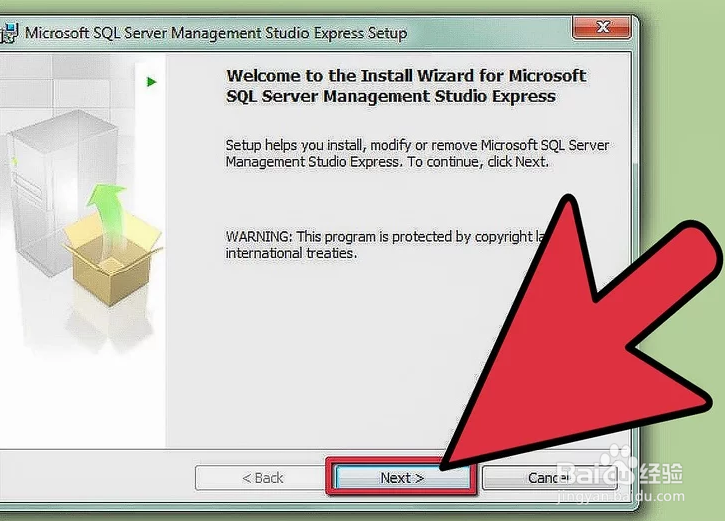Click the installer icon in title bar
This screenshot has width=725, height=521.
[x=8, y=33]
